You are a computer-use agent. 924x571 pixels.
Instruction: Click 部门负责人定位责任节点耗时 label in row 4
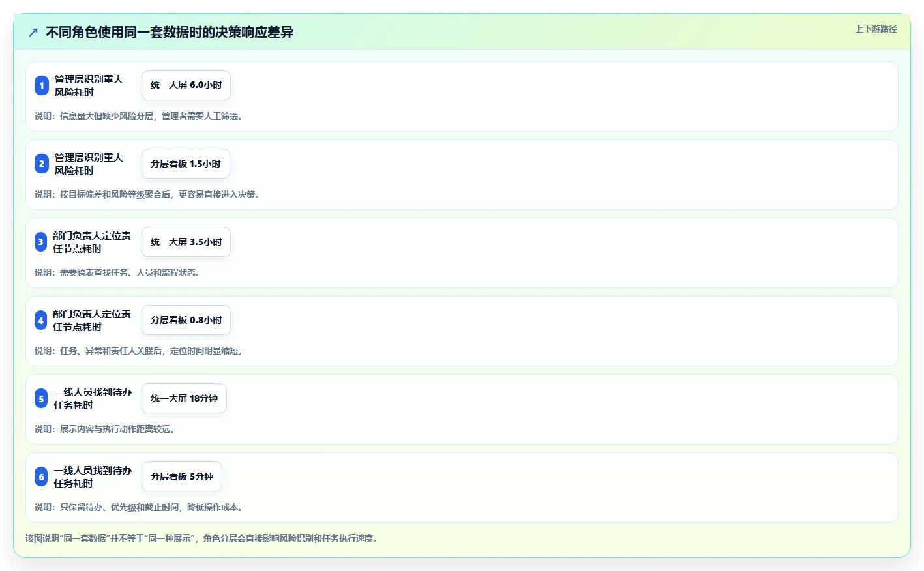pyautogui.click(x=92, y=320)
